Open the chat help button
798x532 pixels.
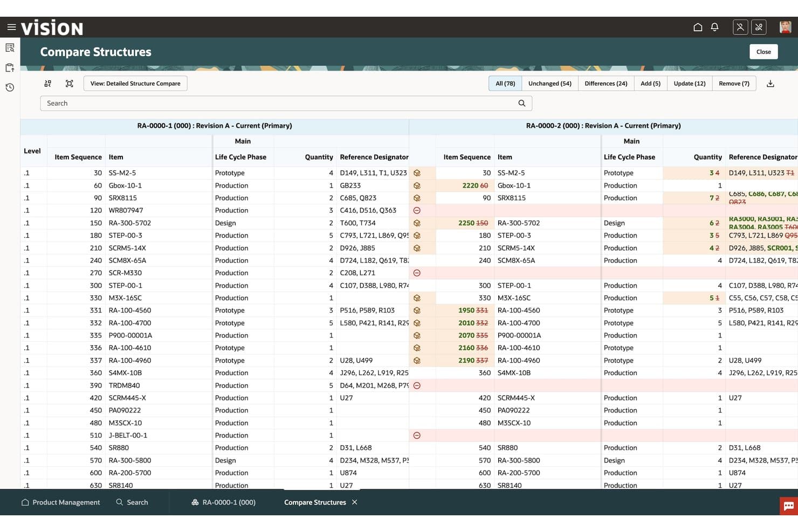click(x=788, y=506)
